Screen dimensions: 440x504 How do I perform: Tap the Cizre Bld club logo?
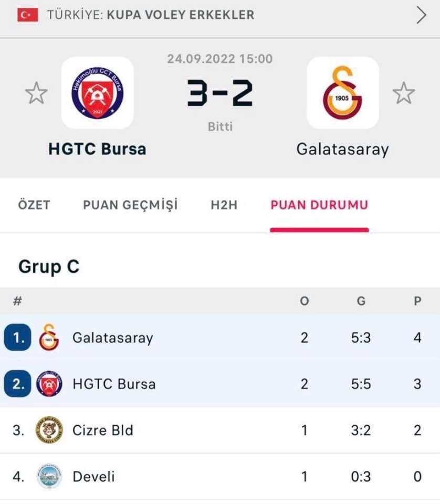(x=49, y=430)
